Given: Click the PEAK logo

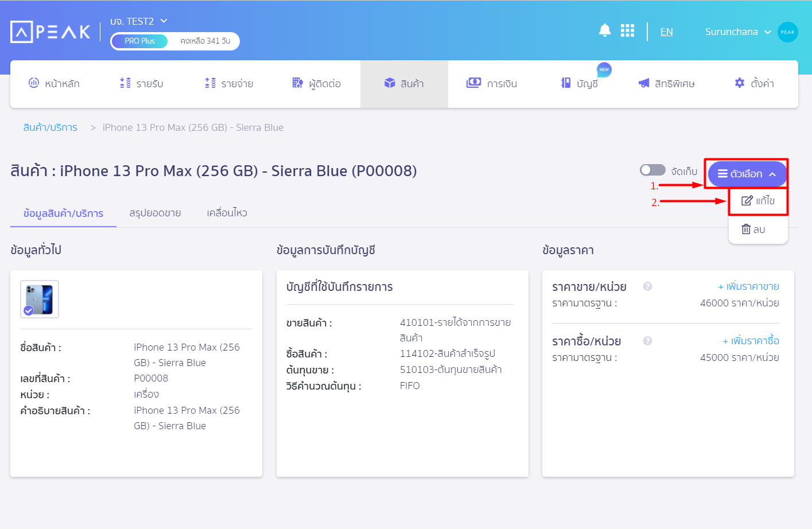Looking at the screenshot, I should (x=50, y=32).
